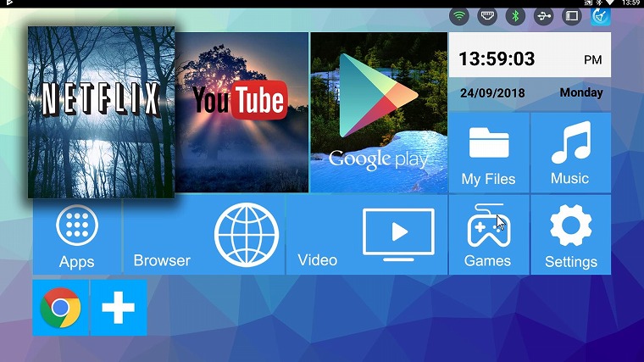644x362 pixels.
Task: Click the PM indicator in clock
Action: pyautogui.click(x=593, y=60)
